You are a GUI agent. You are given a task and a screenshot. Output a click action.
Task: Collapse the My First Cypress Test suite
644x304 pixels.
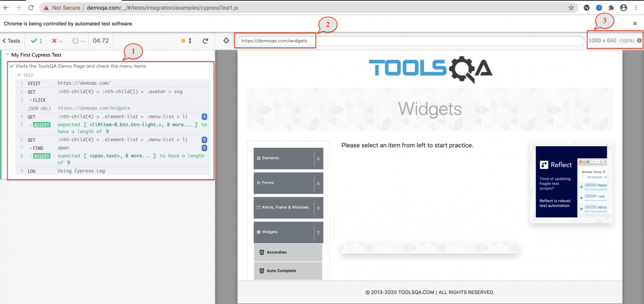pyautogui.click(x=7, y=55)
